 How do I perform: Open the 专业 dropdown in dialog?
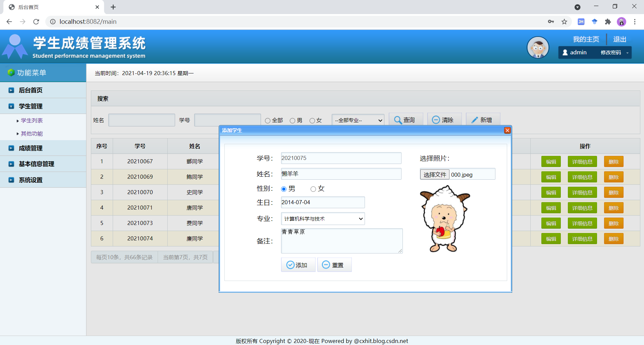coord(323,219)
